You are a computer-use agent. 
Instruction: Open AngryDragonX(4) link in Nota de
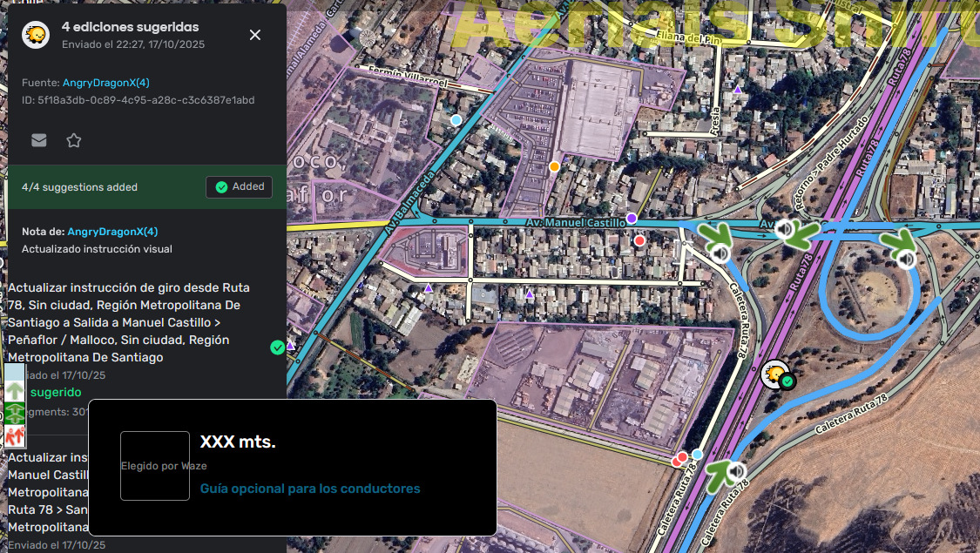112,232
